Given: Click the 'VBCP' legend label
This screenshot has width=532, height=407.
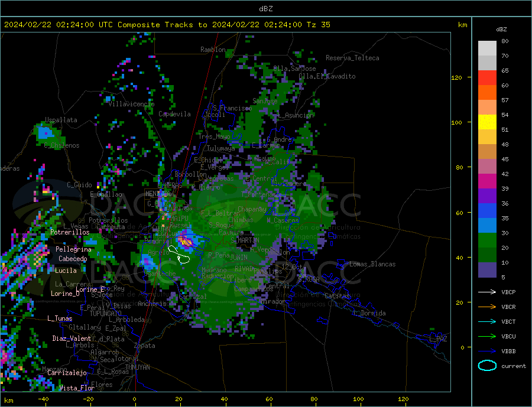Looking at the screenshot, I should pyautogui.click(x=508, y=292).
